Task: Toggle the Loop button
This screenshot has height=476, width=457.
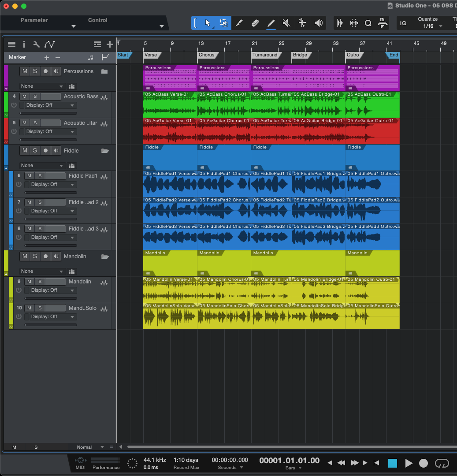Action: (442, 463)
